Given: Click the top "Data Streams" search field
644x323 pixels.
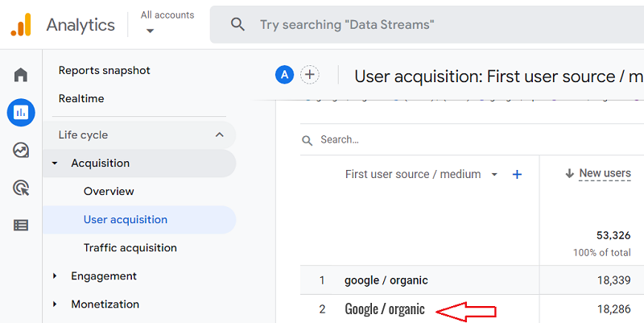Looking at the screenshot, I should [x=427, y=25].
